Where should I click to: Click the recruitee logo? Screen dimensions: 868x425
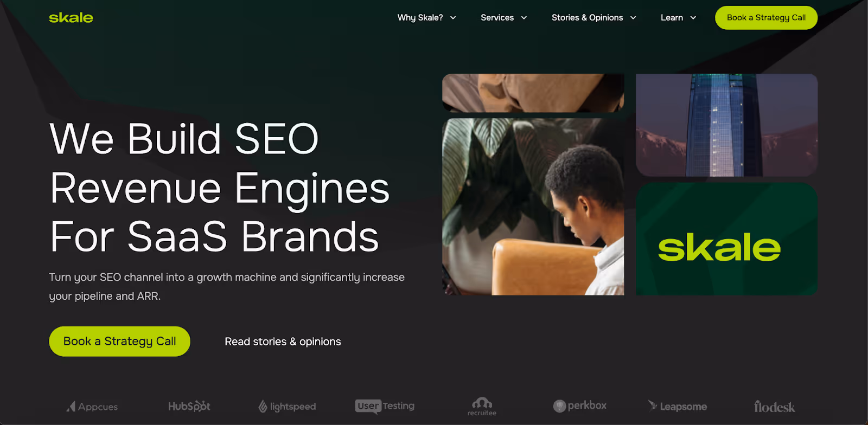tap(482, 407)
